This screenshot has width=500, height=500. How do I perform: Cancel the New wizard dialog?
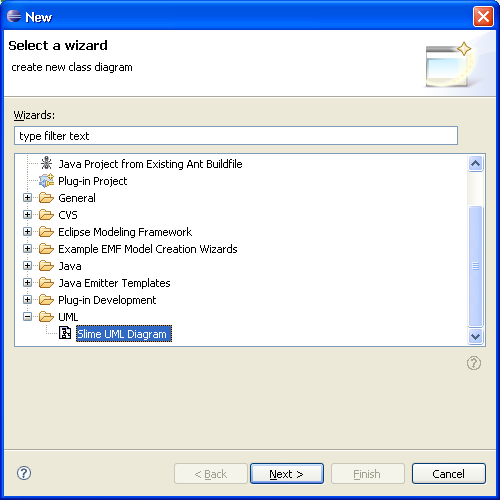point(449,473)
